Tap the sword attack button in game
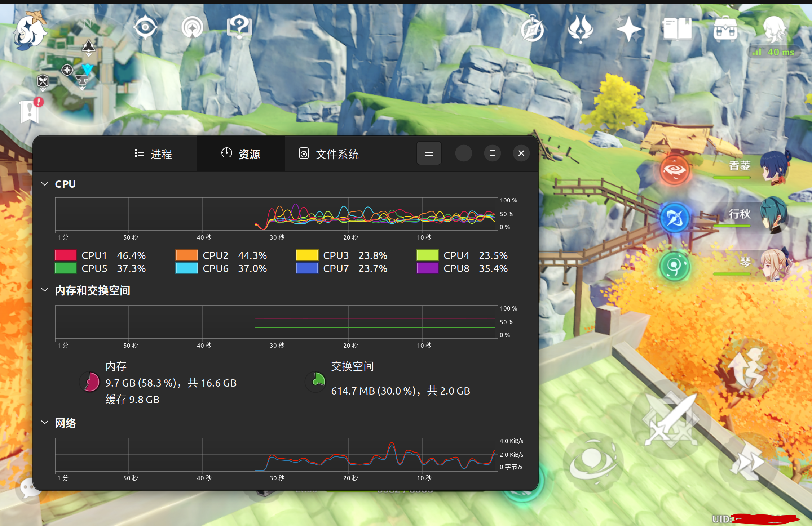The height and width of the screenshot is (526, 812). (x=671, y=420)
